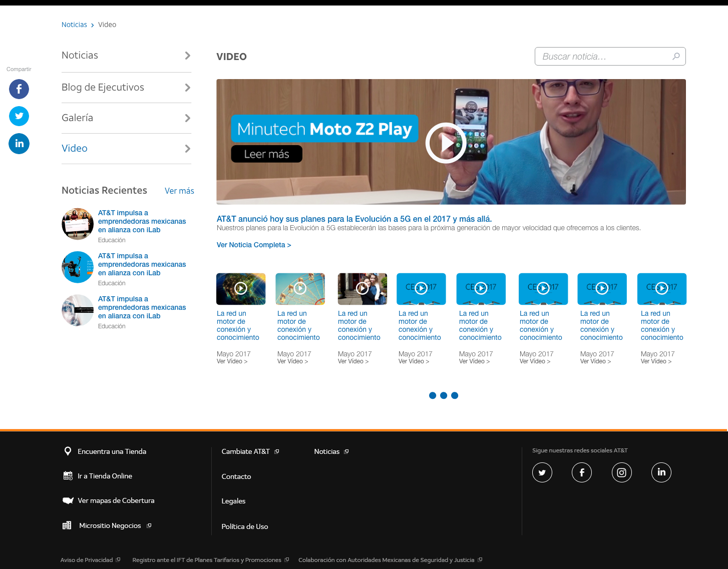Select the first carousel pagination dot
The image size is (728, 569).
pyautogui.click(x=433, y=395)
